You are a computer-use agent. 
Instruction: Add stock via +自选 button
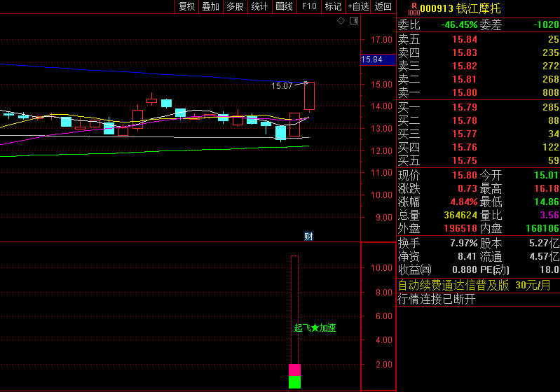point(359,6)
